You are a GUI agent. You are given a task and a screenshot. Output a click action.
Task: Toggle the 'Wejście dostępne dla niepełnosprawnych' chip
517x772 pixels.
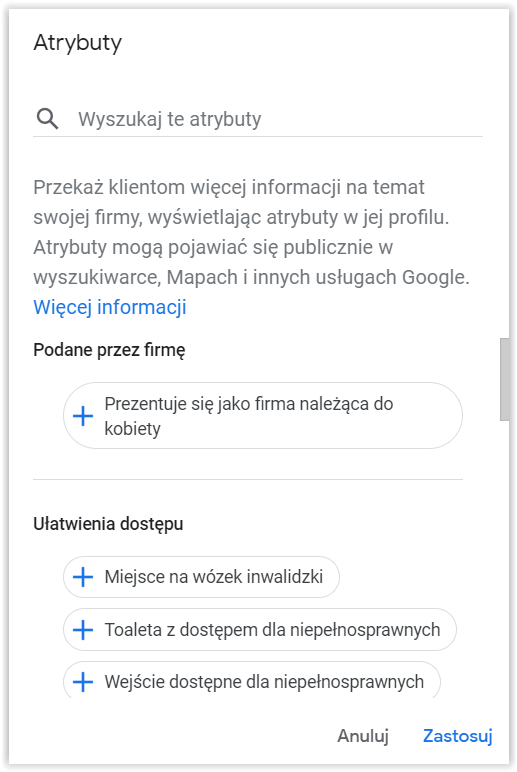click(x=252, y=680)
